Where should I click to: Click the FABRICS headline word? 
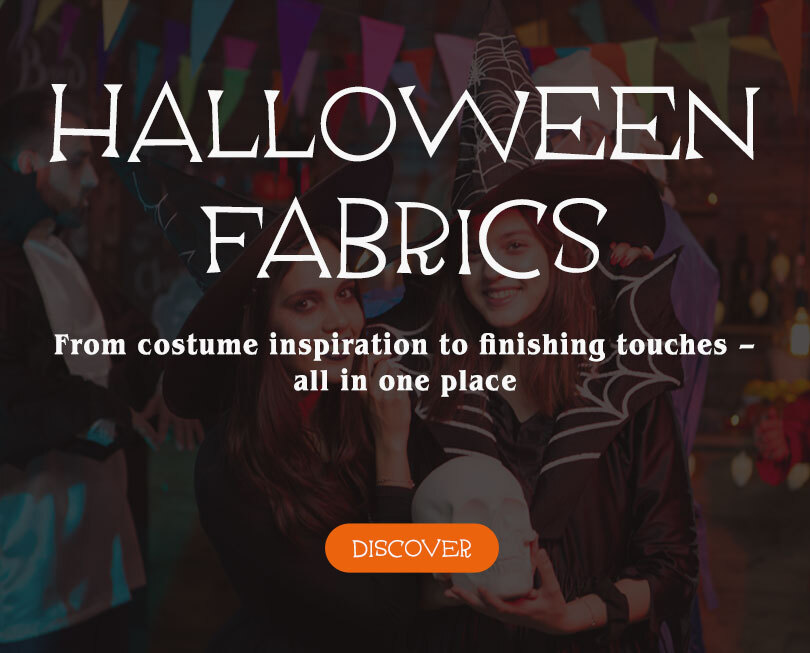(x=407, y=237)
